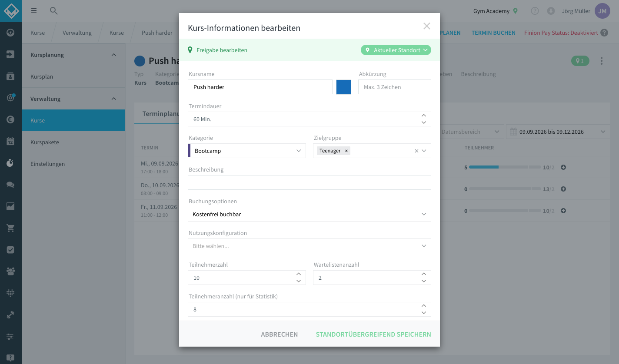
Task: Open Einstellungen in the side menu
Action: (x=73, y=164)
